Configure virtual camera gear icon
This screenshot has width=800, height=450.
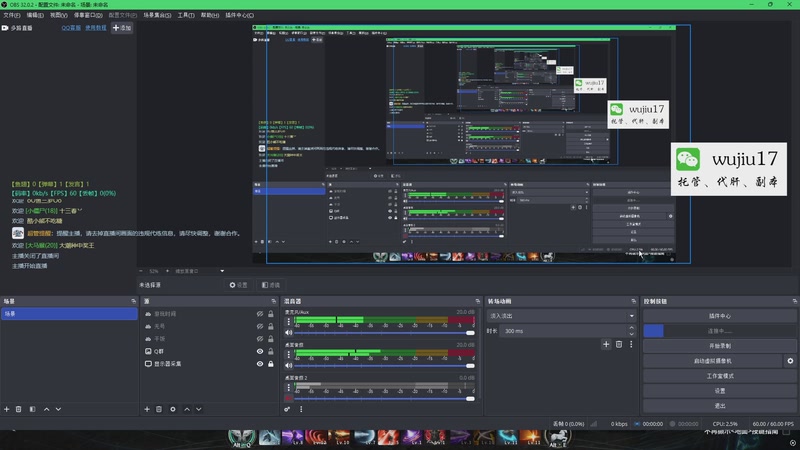click(790, 361)
